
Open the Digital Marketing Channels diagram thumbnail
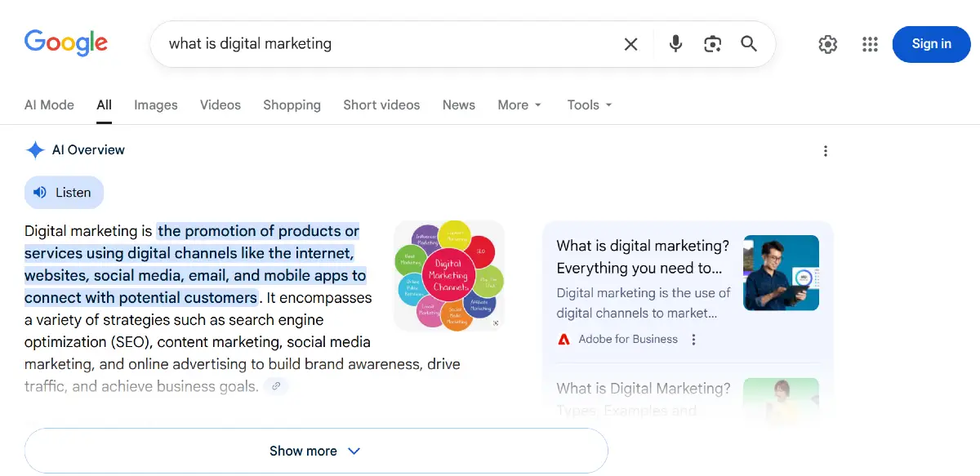tap(448, 275)
